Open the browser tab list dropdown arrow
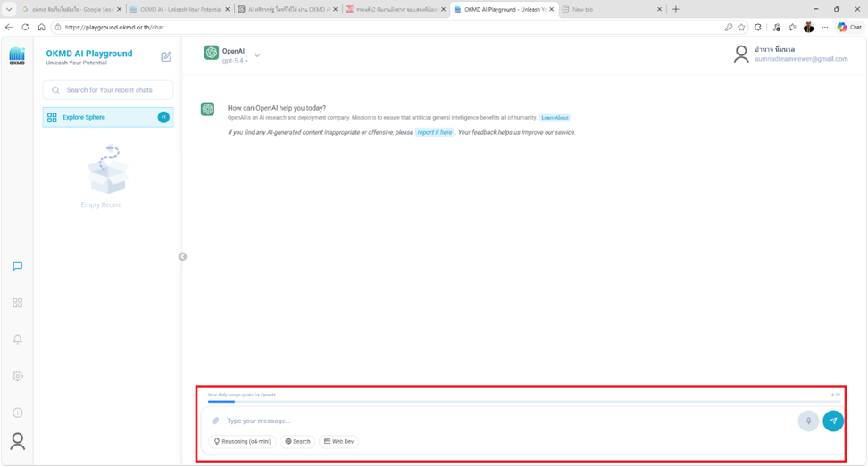 tap(9, 10)
